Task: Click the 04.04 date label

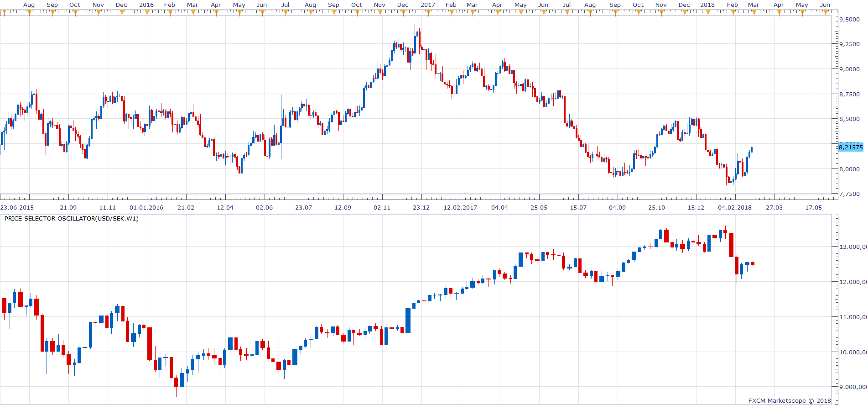Action: click(499, 208)
